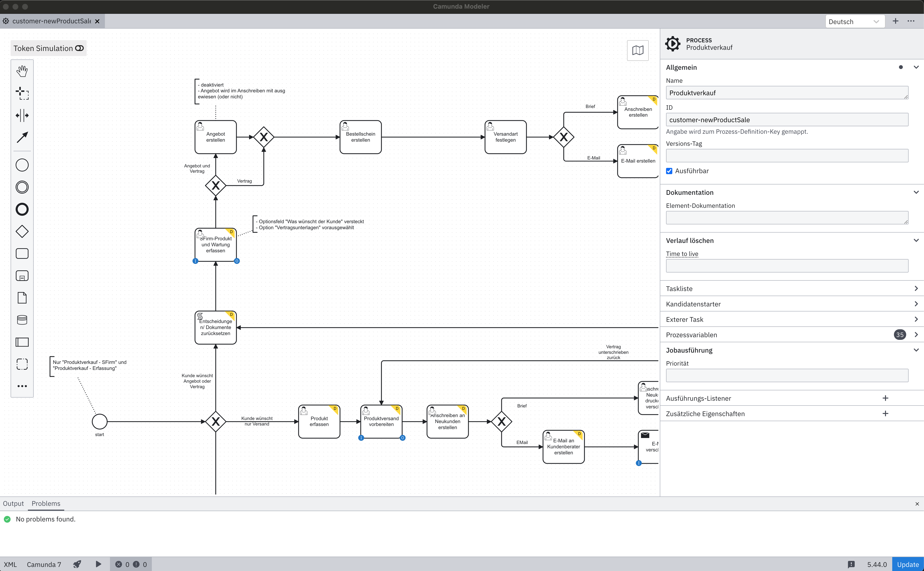This screenshot has height=571, width=924.
Task: Click the ID field
Action: [787, 120]
